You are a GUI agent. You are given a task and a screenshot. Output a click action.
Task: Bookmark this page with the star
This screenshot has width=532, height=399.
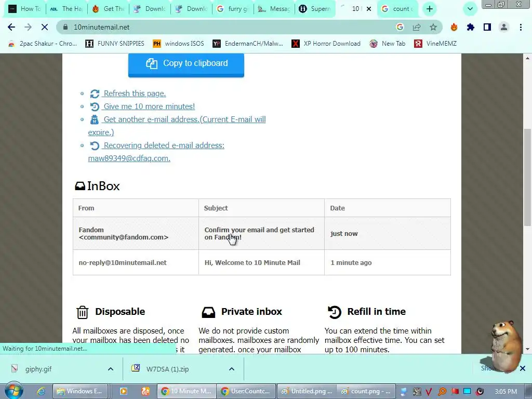pyautogui.click(x=433, y=27)
